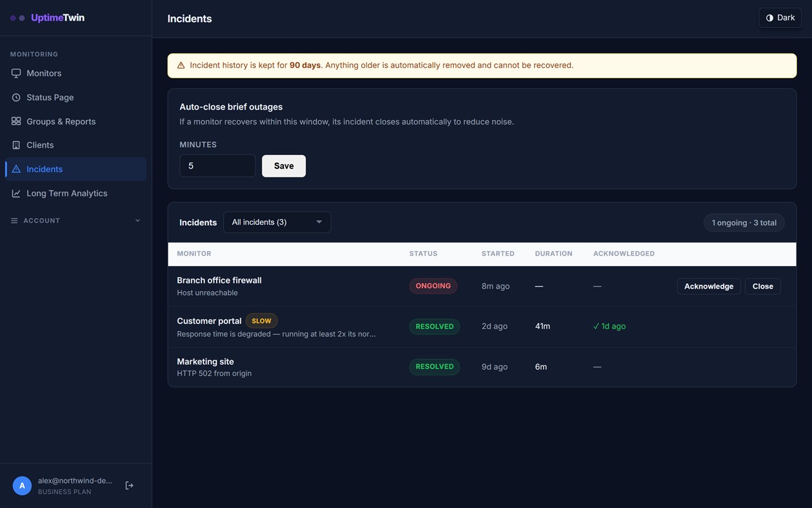Viewport: 812px width, 508px height.
Task: Focus the Minutes input field
Action: (217, 166)
